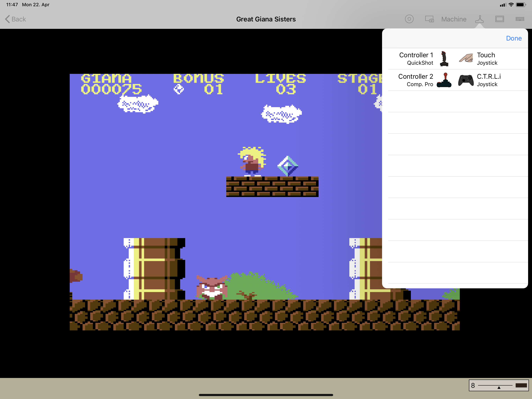Tap the Back button
532x399 pixels.
(x=16, y=19)
